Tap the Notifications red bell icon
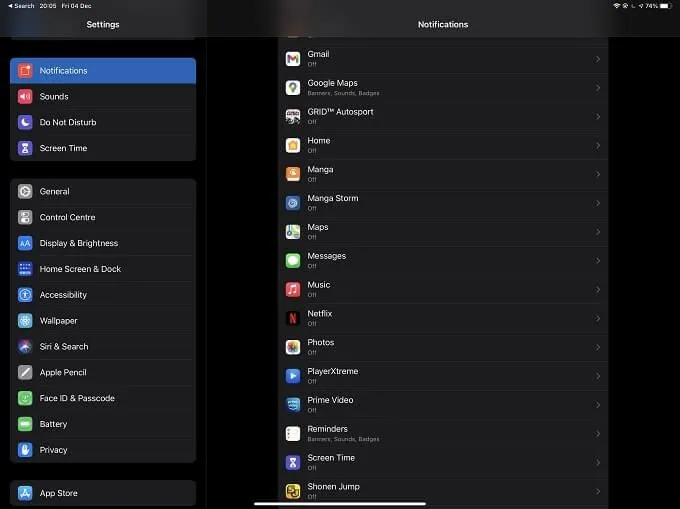 tap(25, 70)
